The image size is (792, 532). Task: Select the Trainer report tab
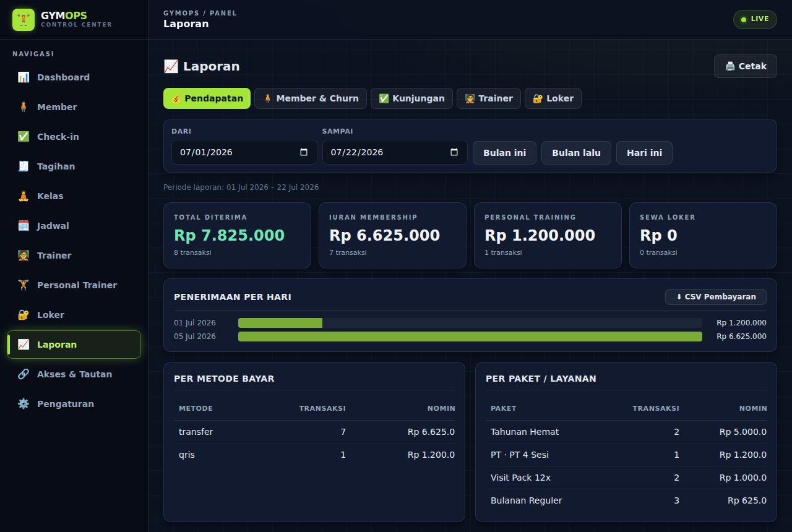click(x=489, y=98)
